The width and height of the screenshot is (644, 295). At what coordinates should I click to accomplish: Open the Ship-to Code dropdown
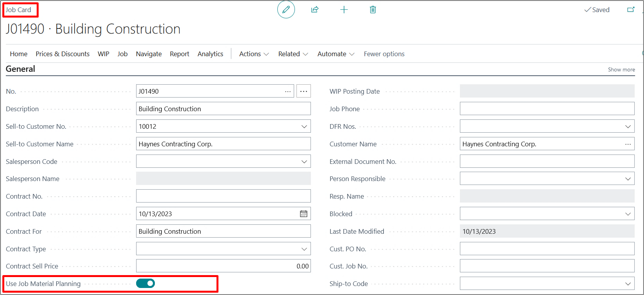click(628, 284)
